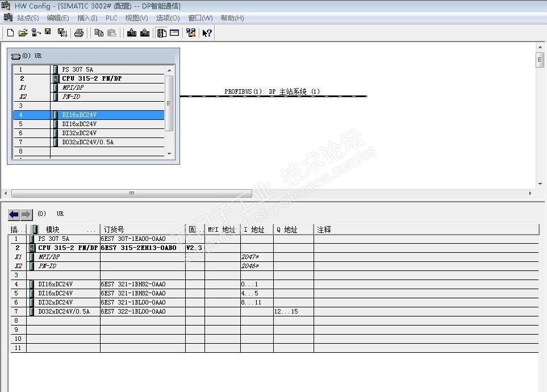
Task: Open the 窗口(W) menu
Action: coord(201,18)
